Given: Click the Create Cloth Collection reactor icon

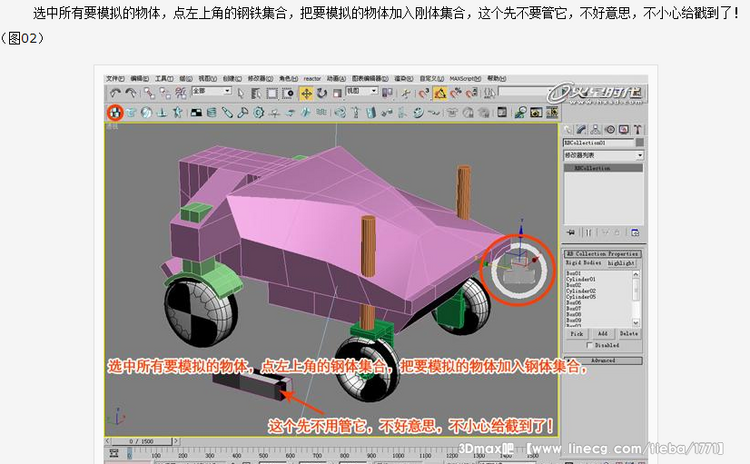Looking at the screenshot, I should (x=131, y=113).
